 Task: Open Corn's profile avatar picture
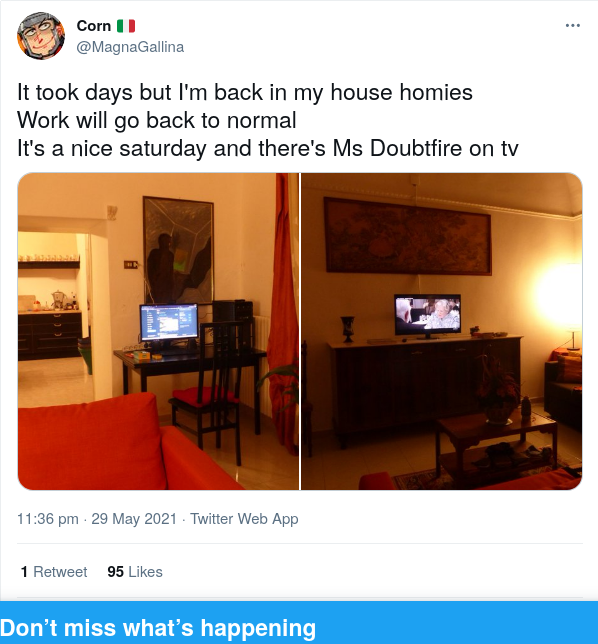(x=41, y=36)
